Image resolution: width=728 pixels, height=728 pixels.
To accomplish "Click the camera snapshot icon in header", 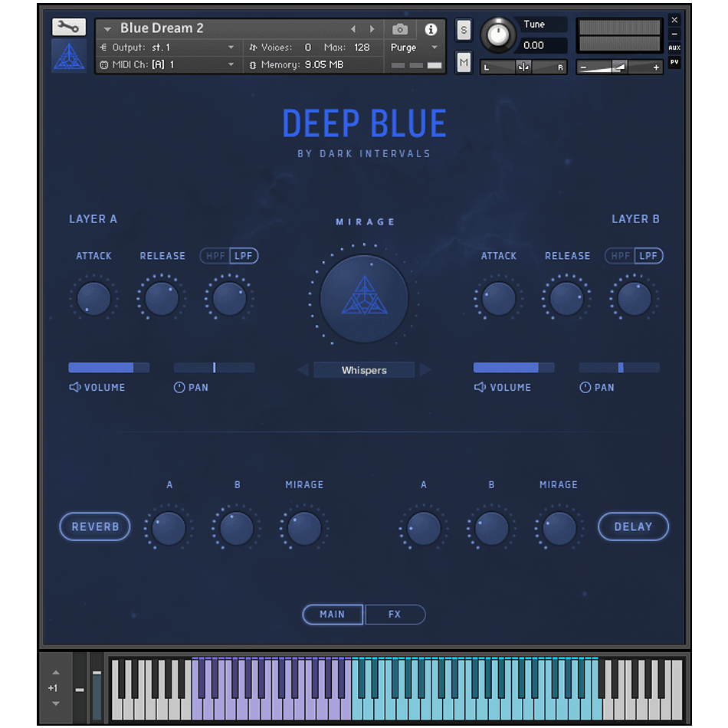I will click(x=399, y=29).
